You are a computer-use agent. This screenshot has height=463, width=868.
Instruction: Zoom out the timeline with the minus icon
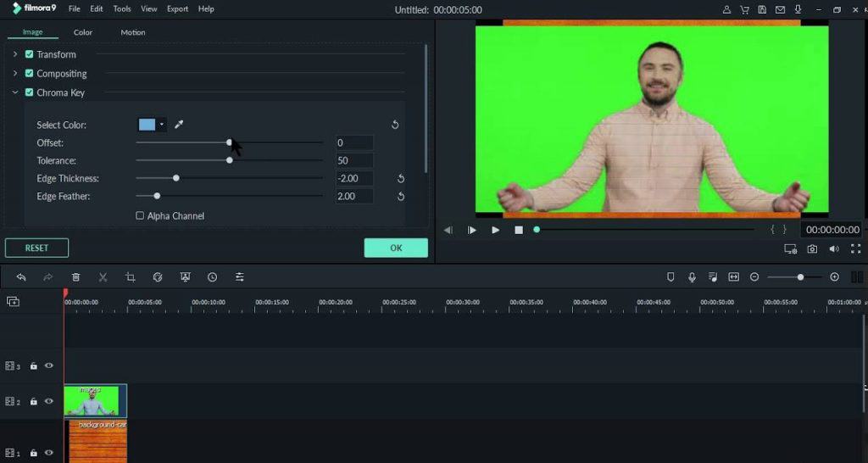[754, 277]
